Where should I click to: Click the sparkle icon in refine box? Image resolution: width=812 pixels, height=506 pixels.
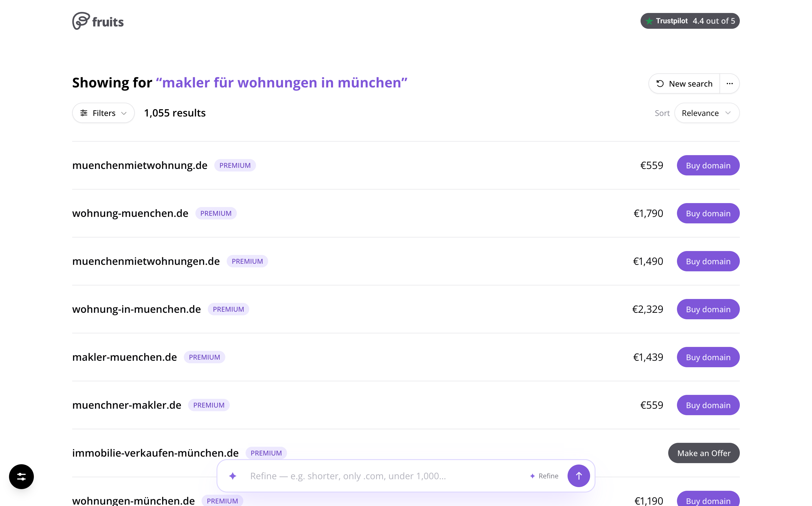[x=233, y=476]
